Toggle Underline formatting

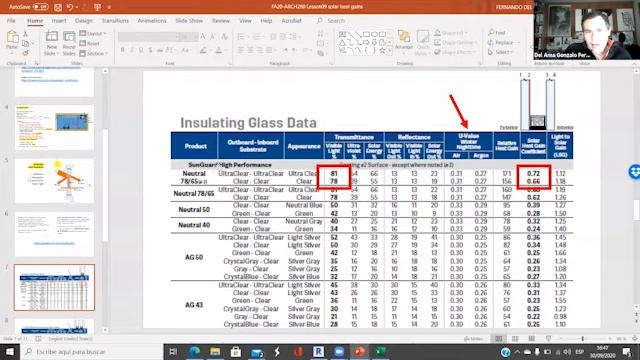(141, 50)
